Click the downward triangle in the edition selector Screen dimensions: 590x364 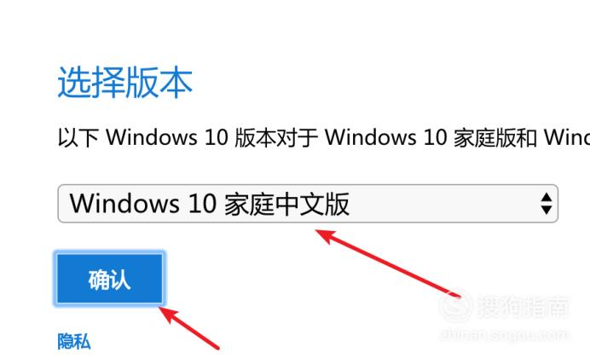[546, 210]
